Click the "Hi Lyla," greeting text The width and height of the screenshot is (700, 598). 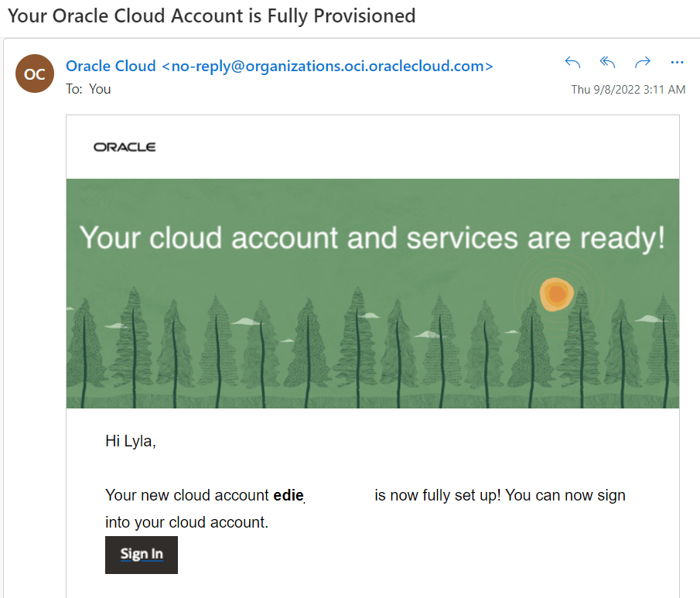[x=131, y=441]
